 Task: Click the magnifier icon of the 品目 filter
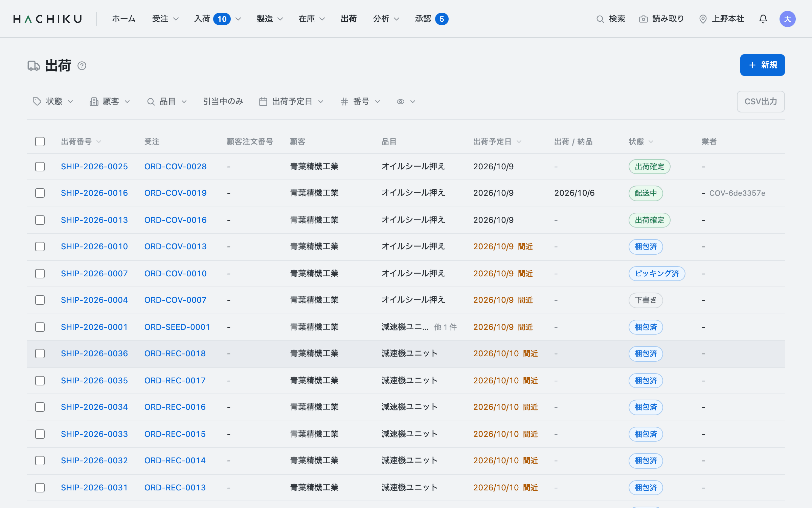[x=151, y=102]
